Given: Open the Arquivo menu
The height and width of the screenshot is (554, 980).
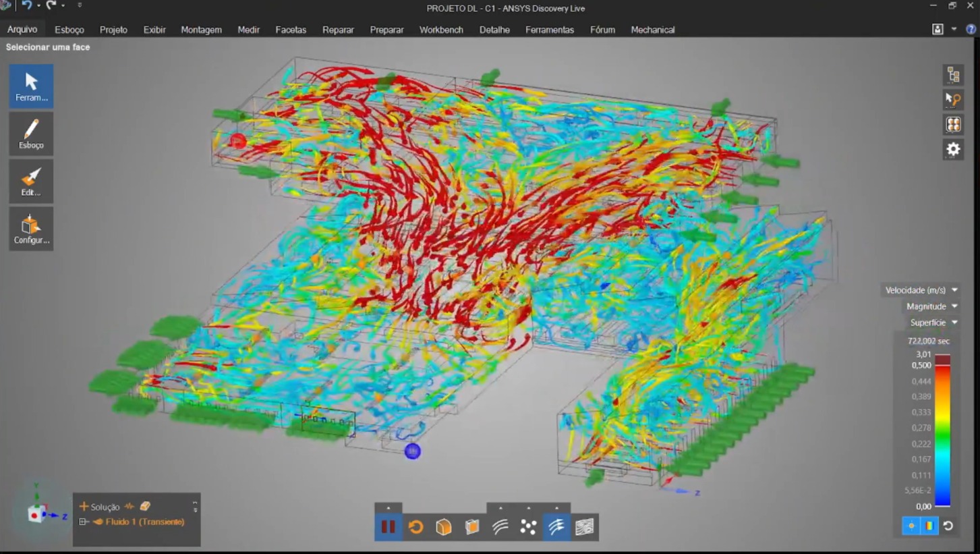Looking at the screenshot, I should click(x=22, y=30).
